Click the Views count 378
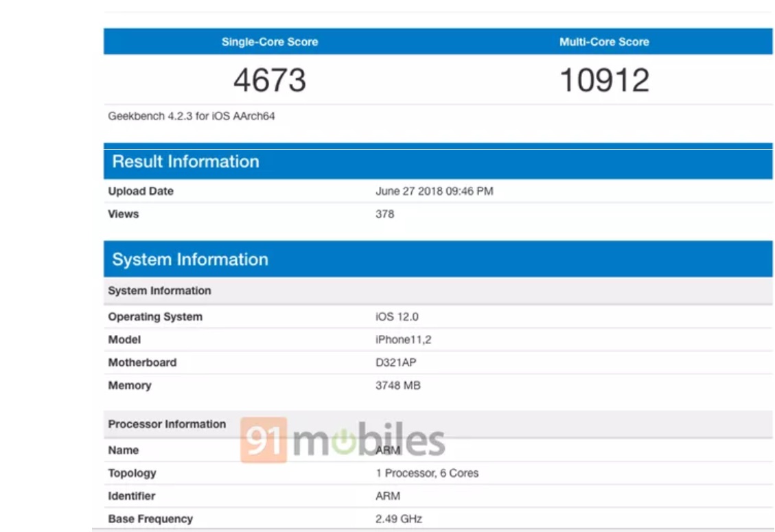The image size is (775, 532). 384,214
